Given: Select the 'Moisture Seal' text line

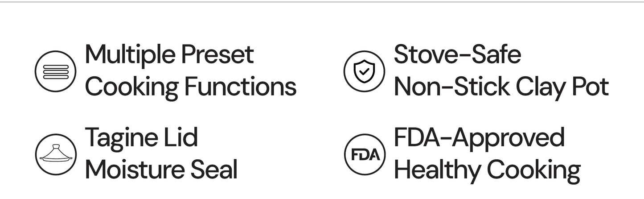Looking at the screenshot, I should [x=161, y=170].
